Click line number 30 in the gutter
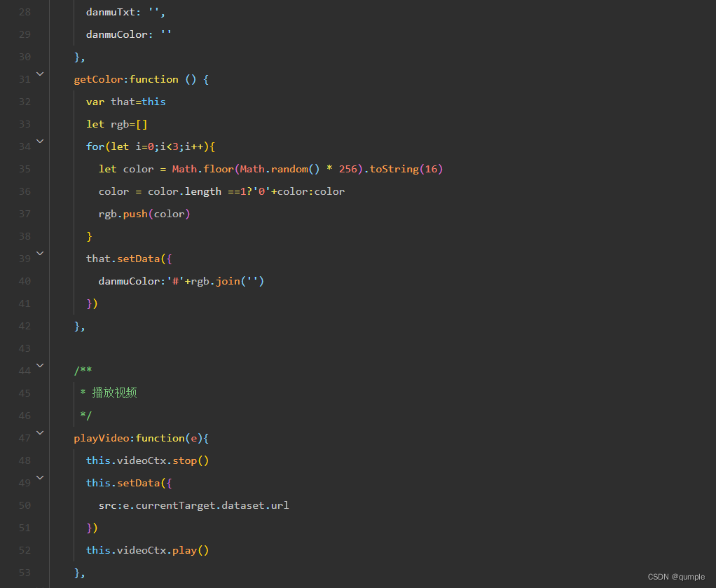The image size is (716, 588). [25, 57]
